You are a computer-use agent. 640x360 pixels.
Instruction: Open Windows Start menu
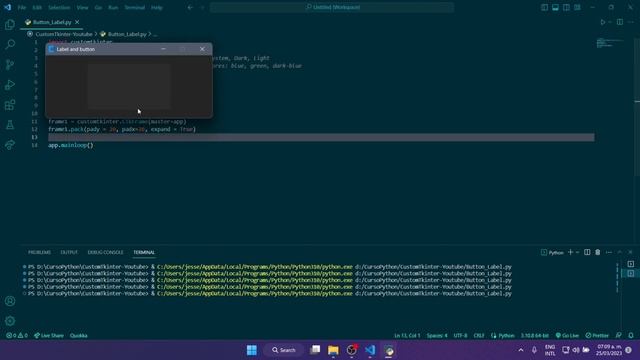point(252,350)
